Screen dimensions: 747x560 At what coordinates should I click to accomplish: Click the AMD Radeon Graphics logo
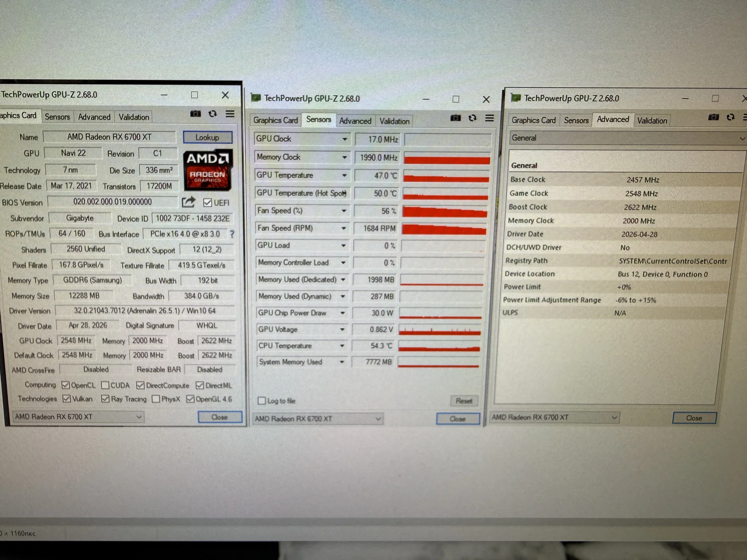(x=208, y=170)
